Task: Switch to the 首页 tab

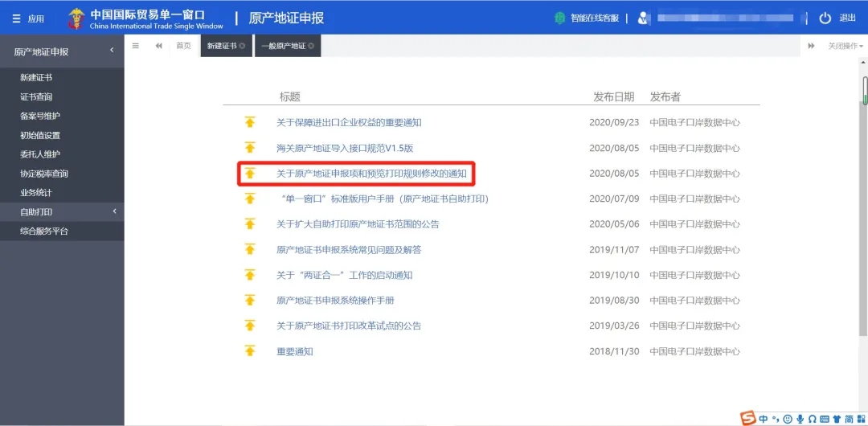Action: tap(183, 46)
